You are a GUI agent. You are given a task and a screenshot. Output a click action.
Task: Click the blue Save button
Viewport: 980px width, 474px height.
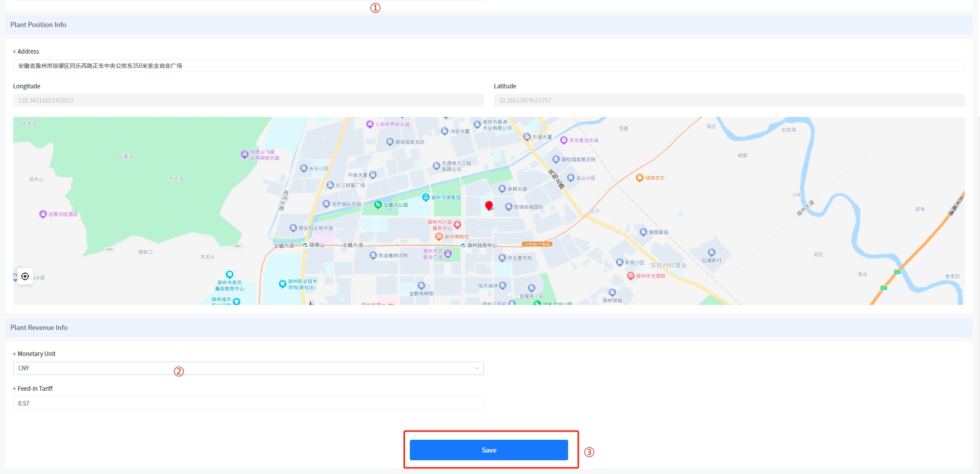488,450
